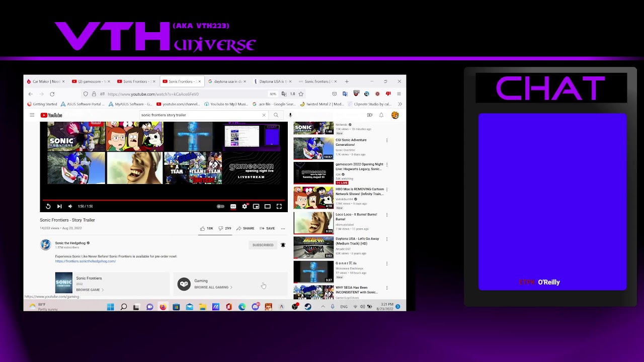Viewport: 644px width, 362px height.
Task: Open the YouTube account avatar menu
Action: pyautogui.click(x=395, y=115)
